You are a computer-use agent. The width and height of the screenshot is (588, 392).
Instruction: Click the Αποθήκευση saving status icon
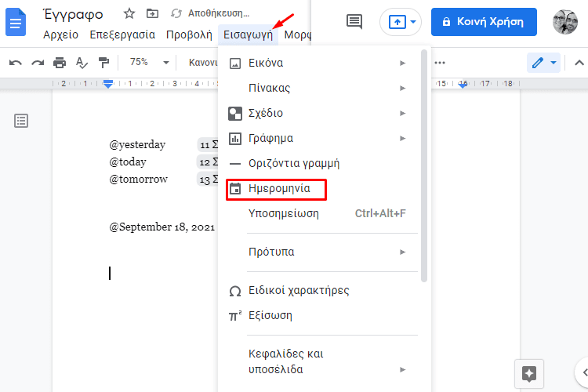tap(176, 13)
